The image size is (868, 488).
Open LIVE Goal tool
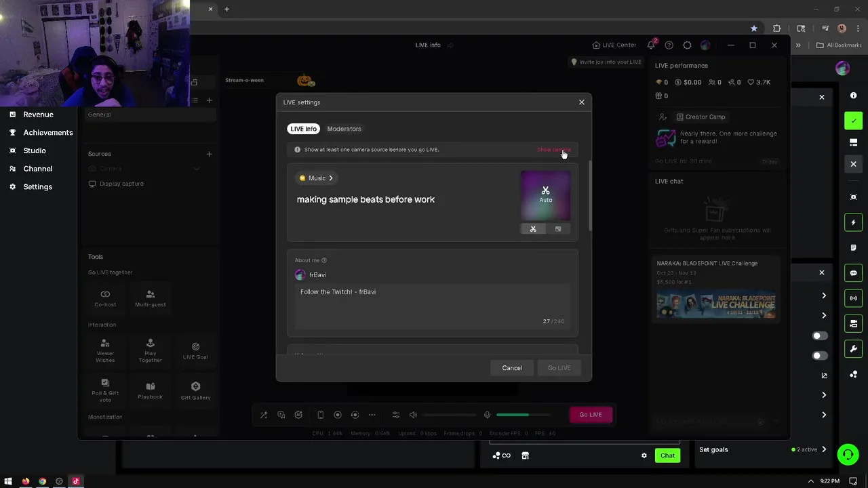pos(195,350)
